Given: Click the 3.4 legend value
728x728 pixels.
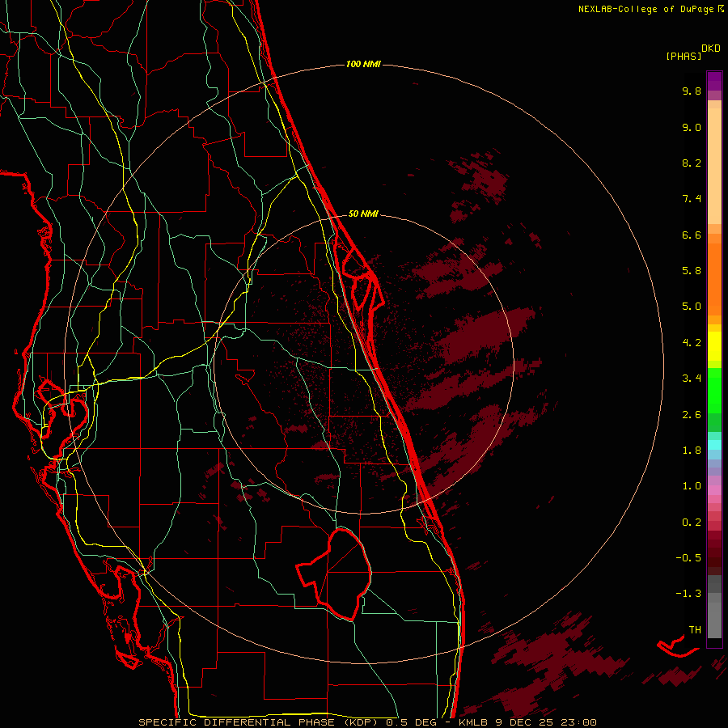Looking at the screenshot, I should coord(692,379).
